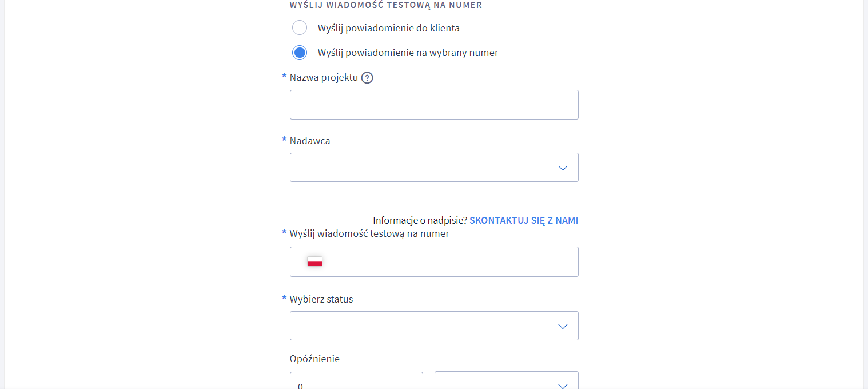Click the Polish flag country selector
Image resolution: width=868 pixels, height=389 pixels.
[314, 261]
